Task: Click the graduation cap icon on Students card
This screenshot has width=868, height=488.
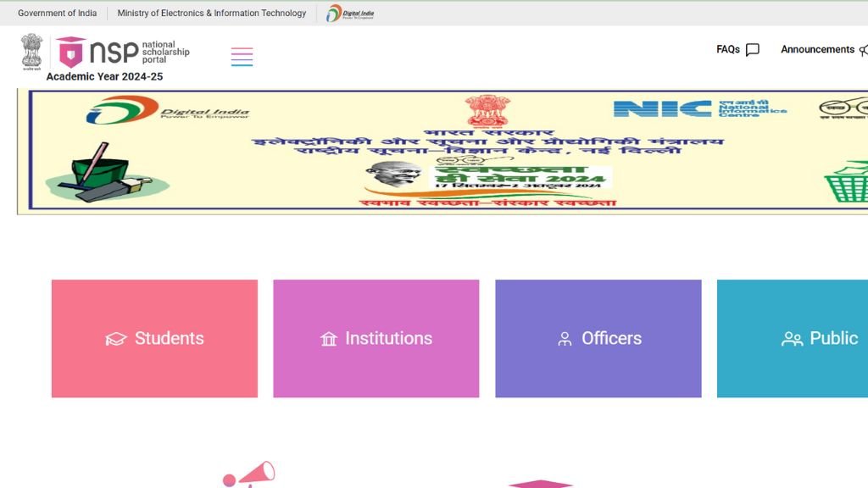Action: point(116,339)
